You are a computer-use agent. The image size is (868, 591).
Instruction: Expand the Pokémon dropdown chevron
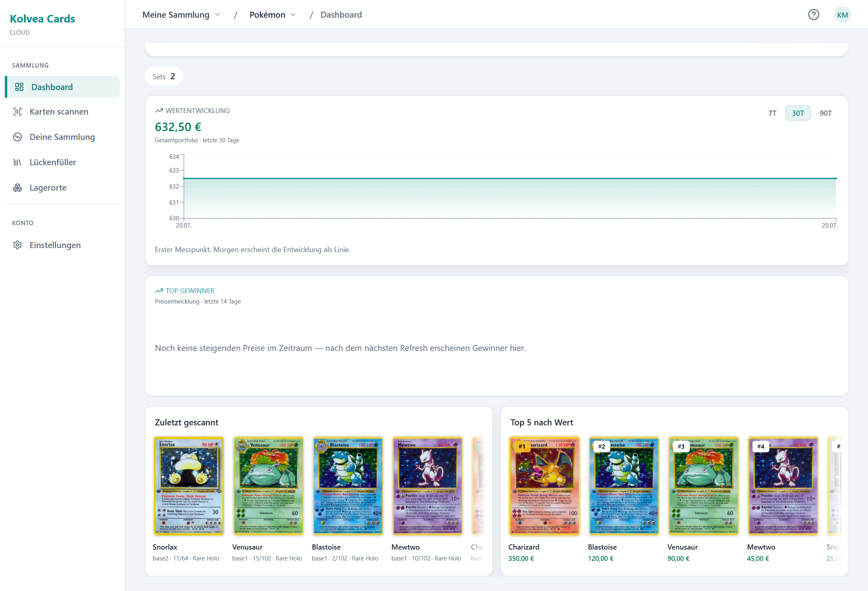pos(293,15)
